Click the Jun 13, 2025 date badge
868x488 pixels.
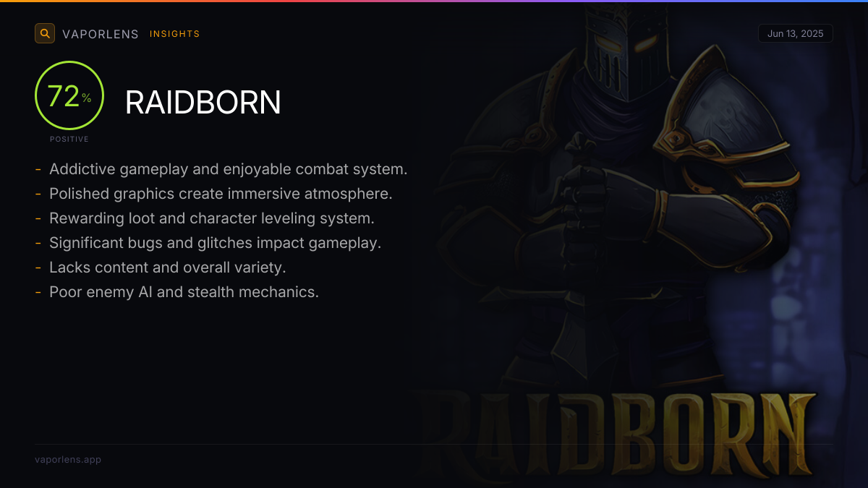click(x=796, y=33)
